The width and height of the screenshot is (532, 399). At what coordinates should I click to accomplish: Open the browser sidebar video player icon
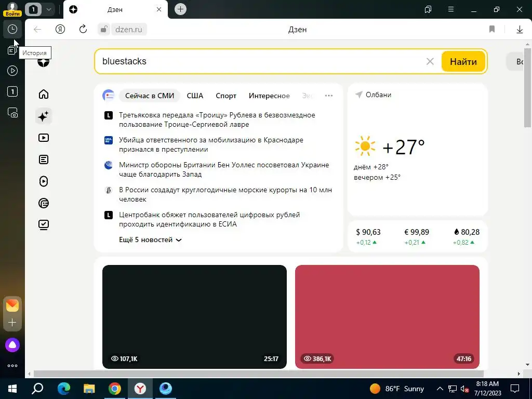(x=12, y=71)
